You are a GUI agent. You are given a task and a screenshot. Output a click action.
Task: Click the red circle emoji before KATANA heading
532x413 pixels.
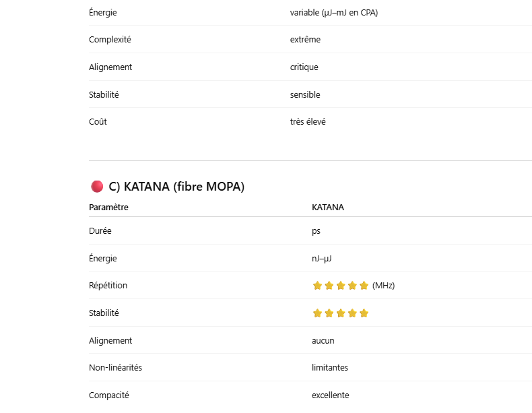point(96,187)
